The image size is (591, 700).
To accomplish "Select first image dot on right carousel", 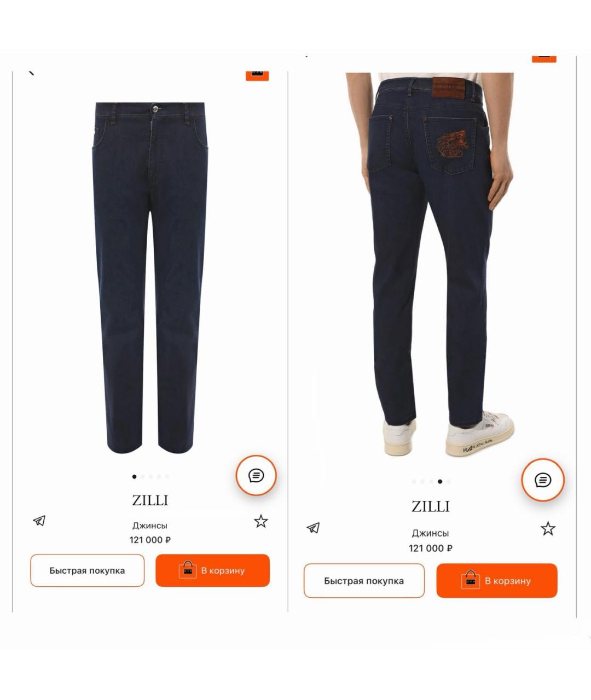I will [414, 482].
